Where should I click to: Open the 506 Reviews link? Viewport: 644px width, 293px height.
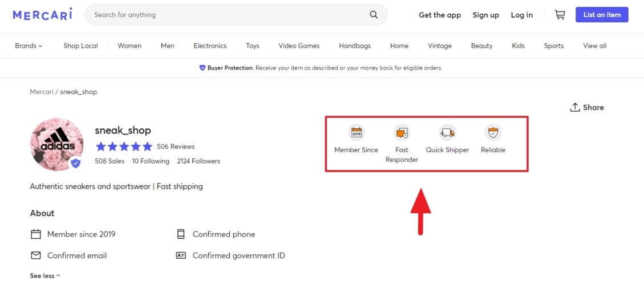176,146
